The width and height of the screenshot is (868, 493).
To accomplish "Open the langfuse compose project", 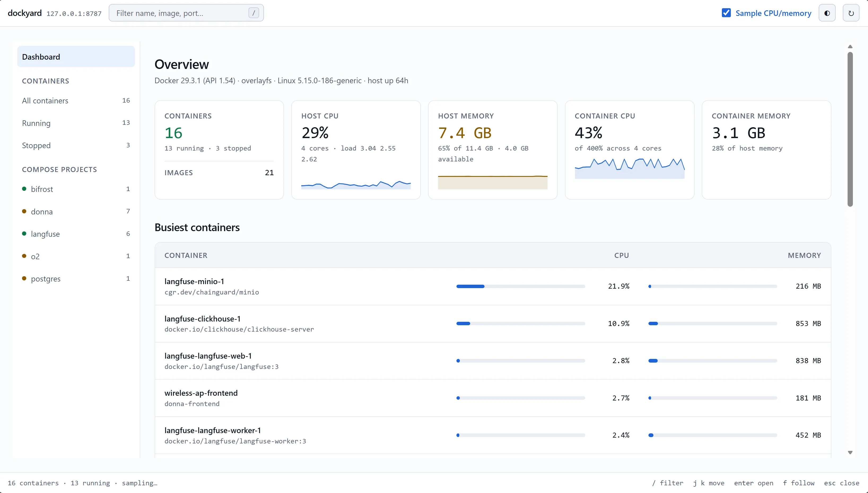I will pyautogui.click(x=76, y=234).
